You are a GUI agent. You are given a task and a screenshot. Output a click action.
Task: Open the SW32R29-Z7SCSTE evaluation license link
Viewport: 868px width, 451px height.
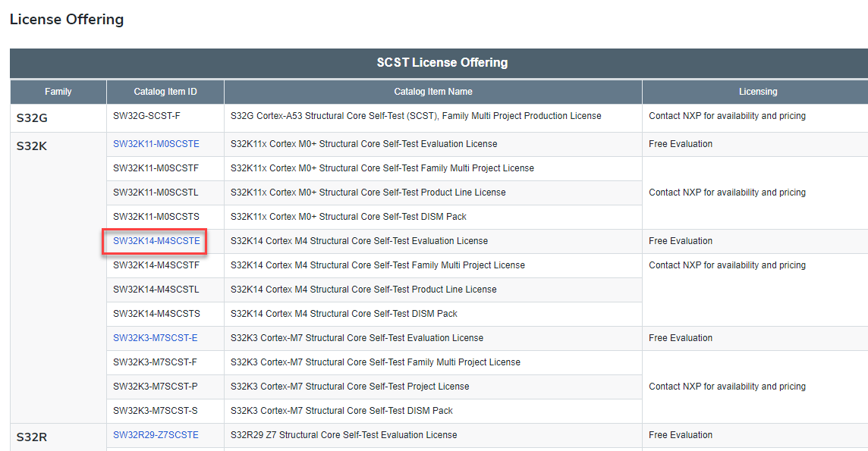pos(156,434)
